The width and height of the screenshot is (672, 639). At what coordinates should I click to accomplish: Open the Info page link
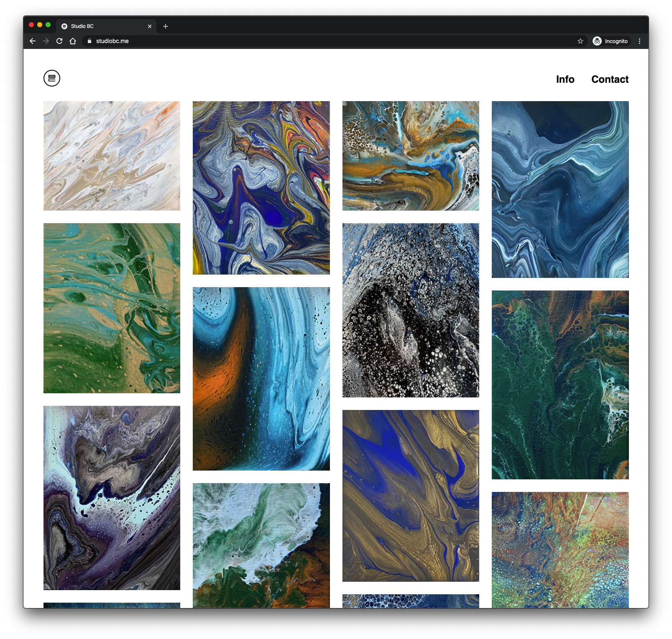pyautogui.click(x=565, y=79)
